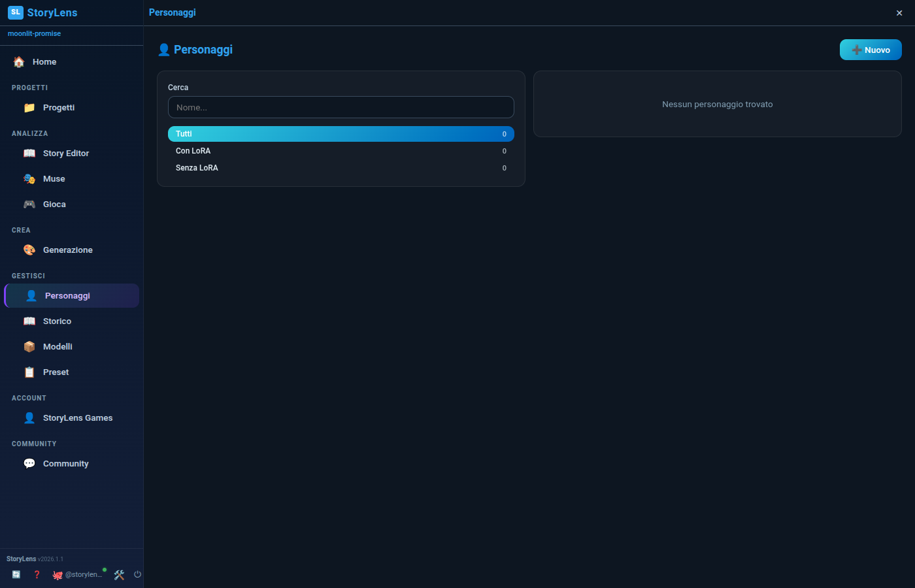Open help via red question mark icon

pos(37,574)
